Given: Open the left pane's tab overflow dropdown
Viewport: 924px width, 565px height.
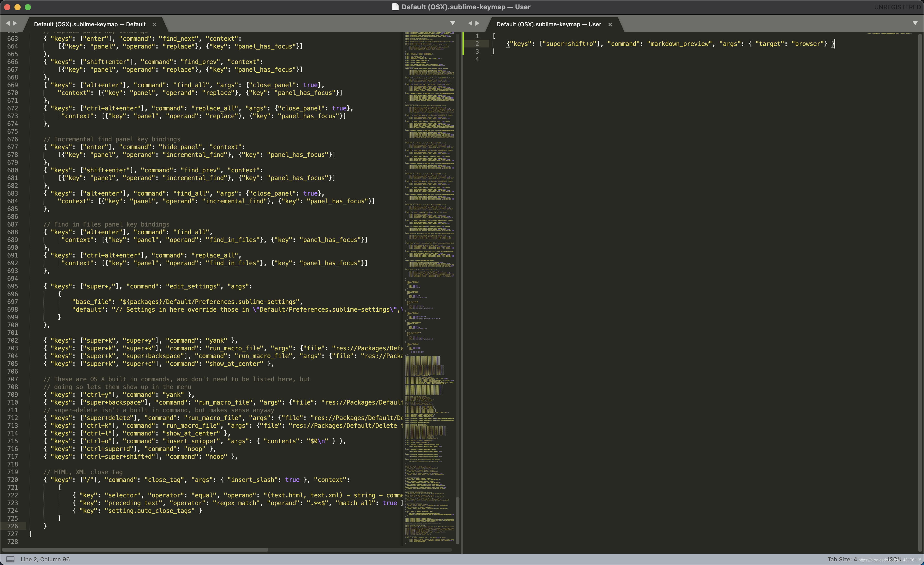Looking at the screenshot, I should pyautogui.click(x=453, y=23).
